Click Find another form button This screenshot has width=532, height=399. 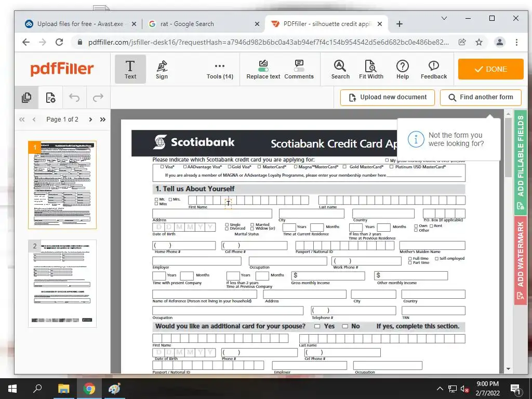(481, 97)
